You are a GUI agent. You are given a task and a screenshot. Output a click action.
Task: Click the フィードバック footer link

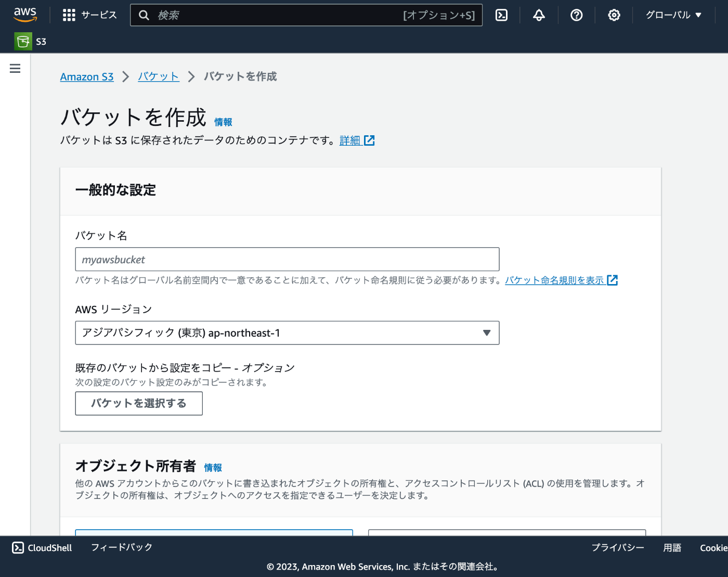(122, 547)
